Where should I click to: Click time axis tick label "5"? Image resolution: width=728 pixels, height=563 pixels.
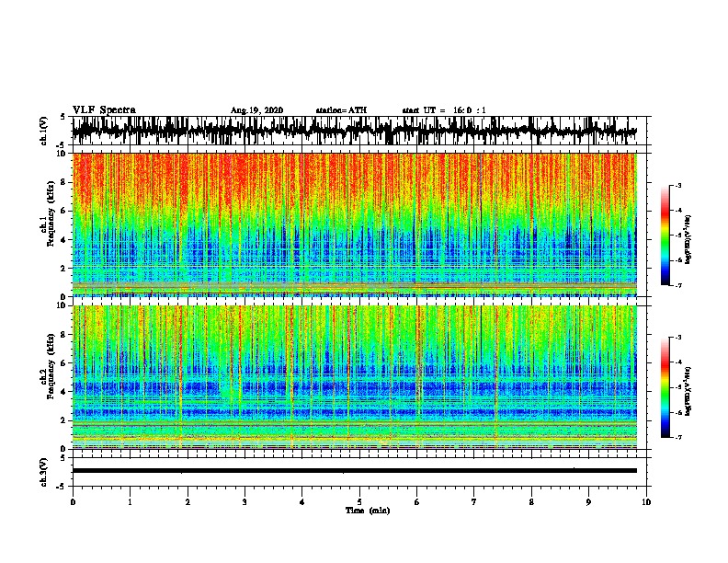pyautogui.click(x=359, y=502)
